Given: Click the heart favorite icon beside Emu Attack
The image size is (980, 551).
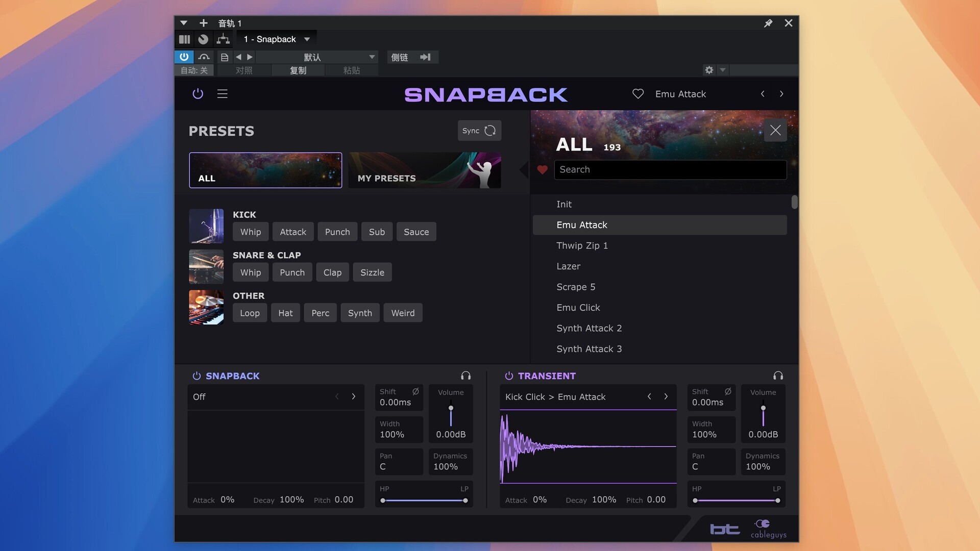Looking at the screenshot, I should tap(638, 94).
